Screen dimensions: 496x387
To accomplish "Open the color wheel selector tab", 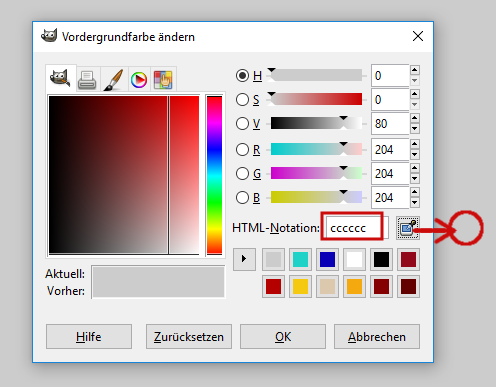I will click(139, 80).
